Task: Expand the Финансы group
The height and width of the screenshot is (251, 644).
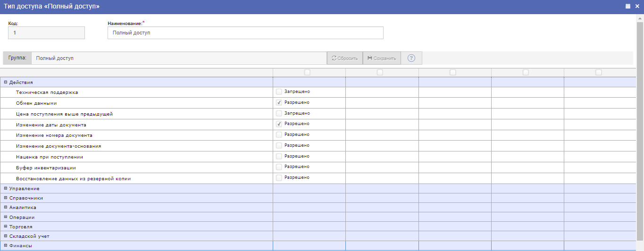Action: pos(6,246)
